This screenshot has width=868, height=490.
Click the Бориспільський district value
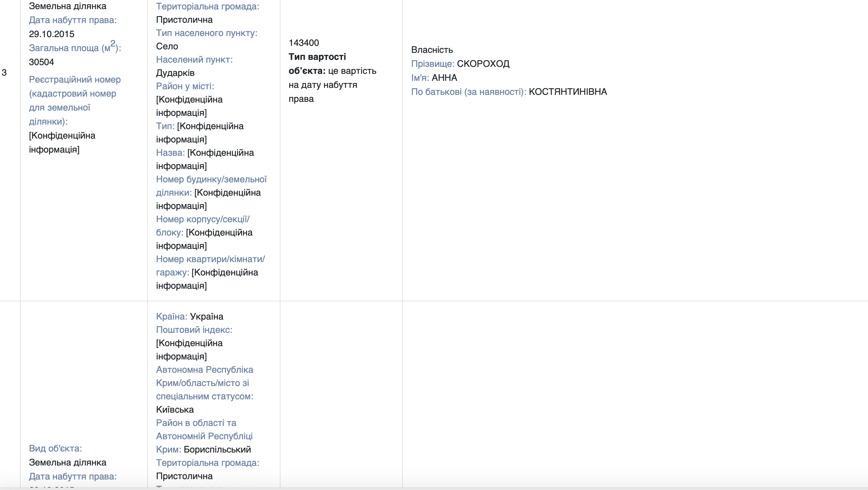217,449
